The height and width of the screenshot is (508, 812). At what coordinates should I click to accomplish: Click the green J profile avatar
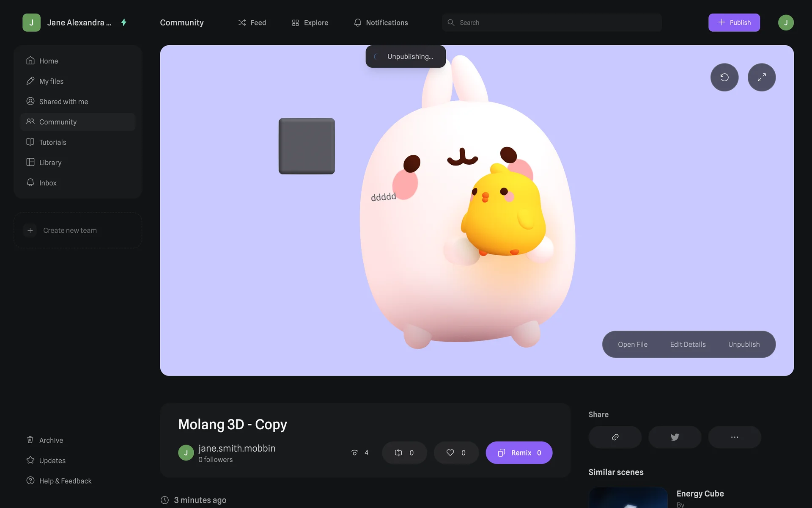(785, 22)
